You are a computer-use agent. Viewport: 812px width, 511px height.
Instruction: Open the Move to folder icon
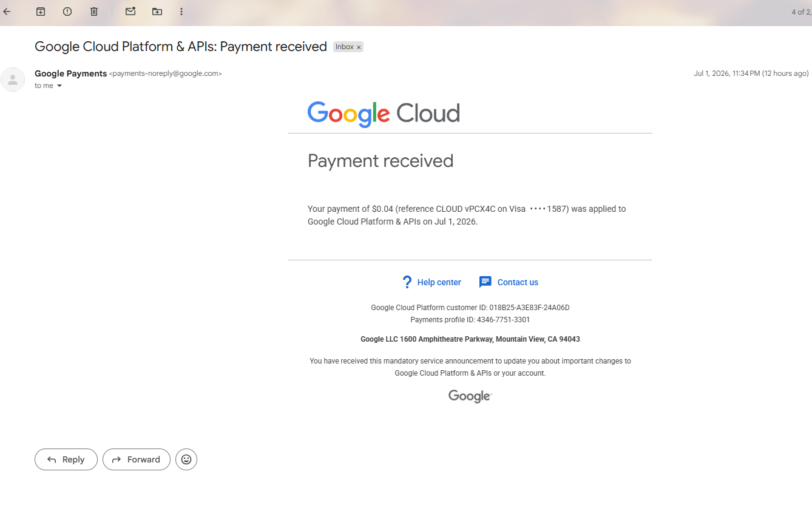(x=157, y=12)
